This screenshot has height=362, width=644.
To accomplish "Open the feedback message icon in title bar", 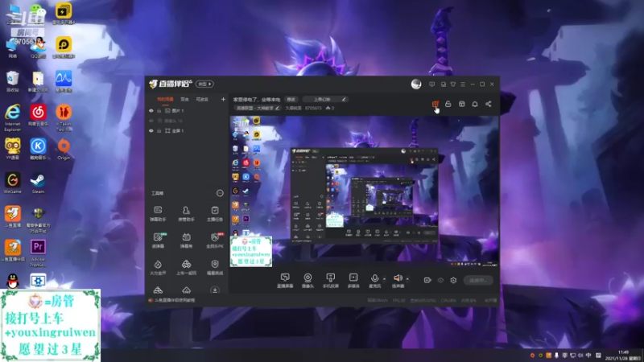I will (x=431, y=84).
